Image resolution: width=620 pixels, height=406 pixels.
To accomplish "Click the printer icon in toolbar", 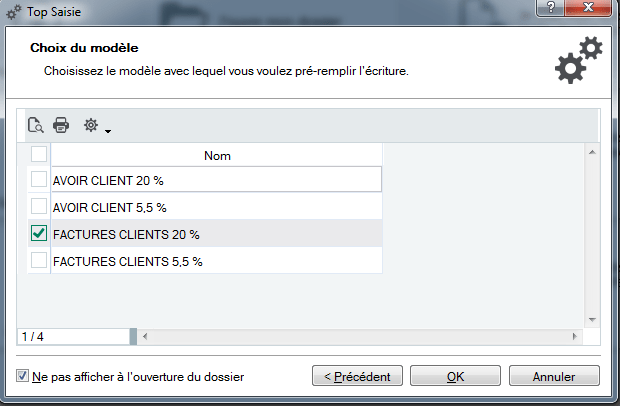I will pyautogui.click(x=61, y=125).
